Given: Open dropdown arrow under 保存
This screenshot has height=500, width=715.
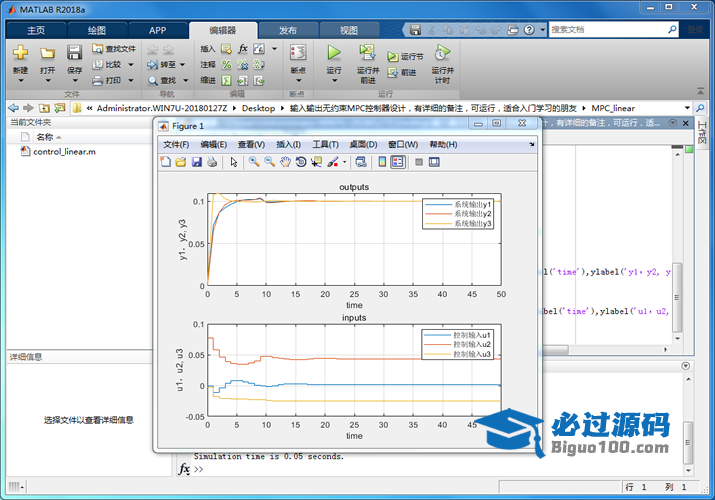Looking at the screenshot, I should click(x=75, y=81).
